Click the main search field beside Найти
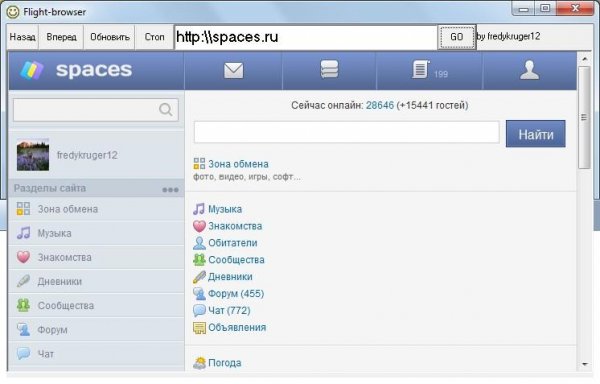The width and height of the screenshot is (600, 384). coord(347,132)
